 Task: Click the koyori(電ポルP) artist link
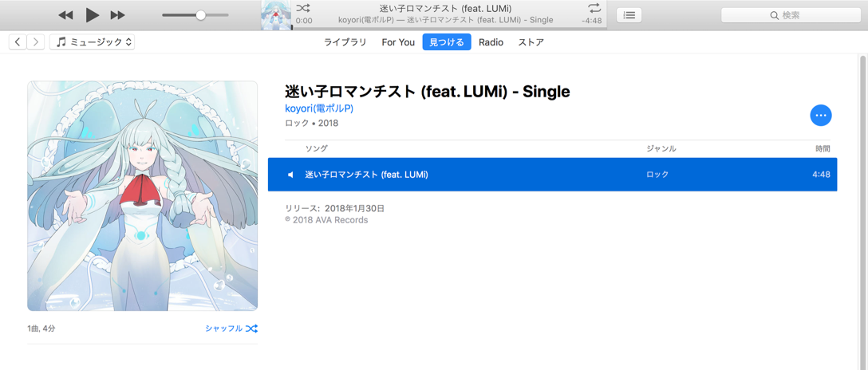(319, 108)
